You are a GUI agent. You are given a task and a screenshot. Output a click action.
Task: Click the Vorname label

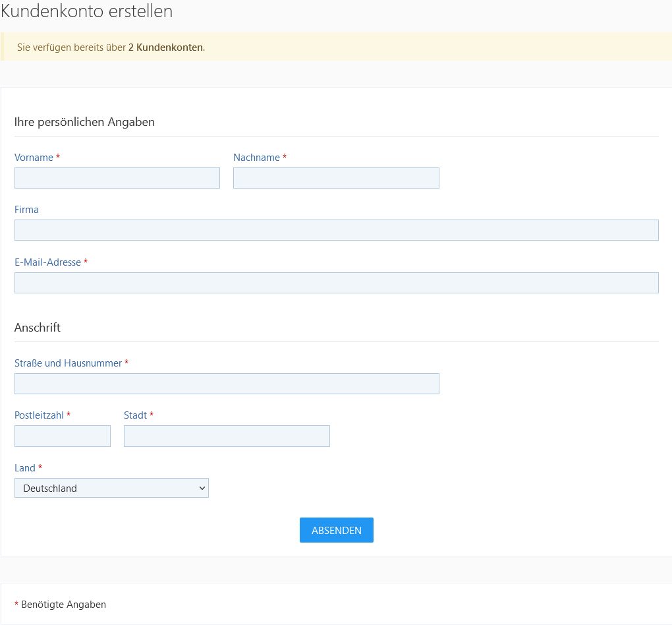point(34,158)
